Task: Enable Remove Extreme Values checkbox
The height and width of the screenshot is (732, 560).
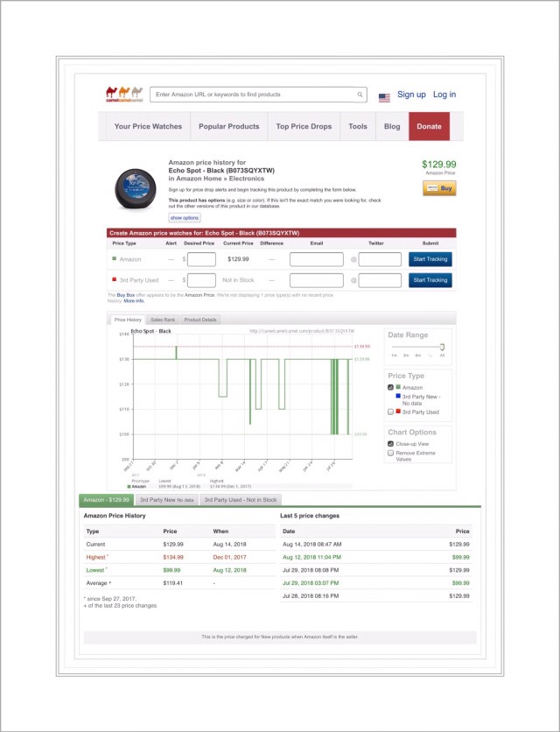Action: (391, 453)
